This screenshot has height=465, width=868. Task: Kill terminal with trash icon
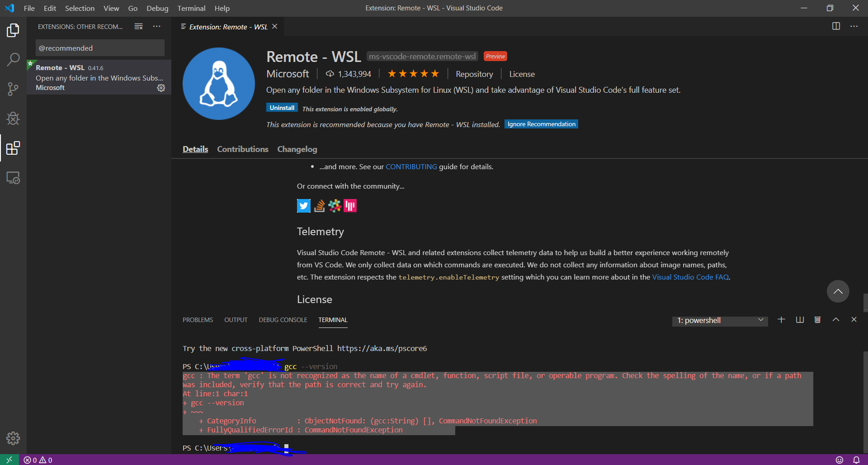(x=817, y=320)
